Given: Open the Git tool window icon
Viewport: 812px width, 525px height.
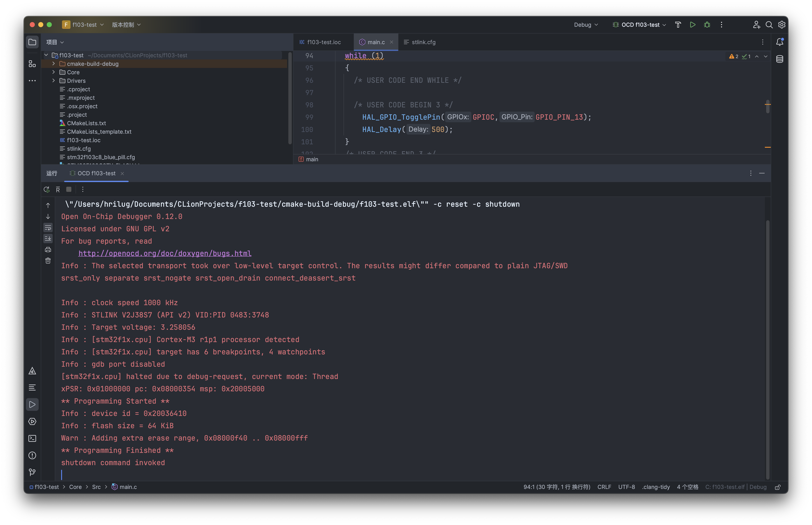Looking at the screenshot, I should pos(32,472).
